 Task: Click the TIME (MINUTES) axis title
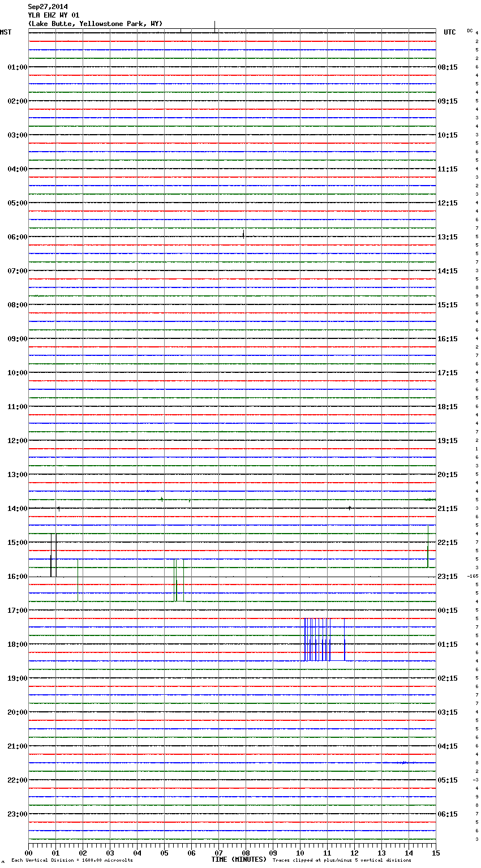coord(239,860)
